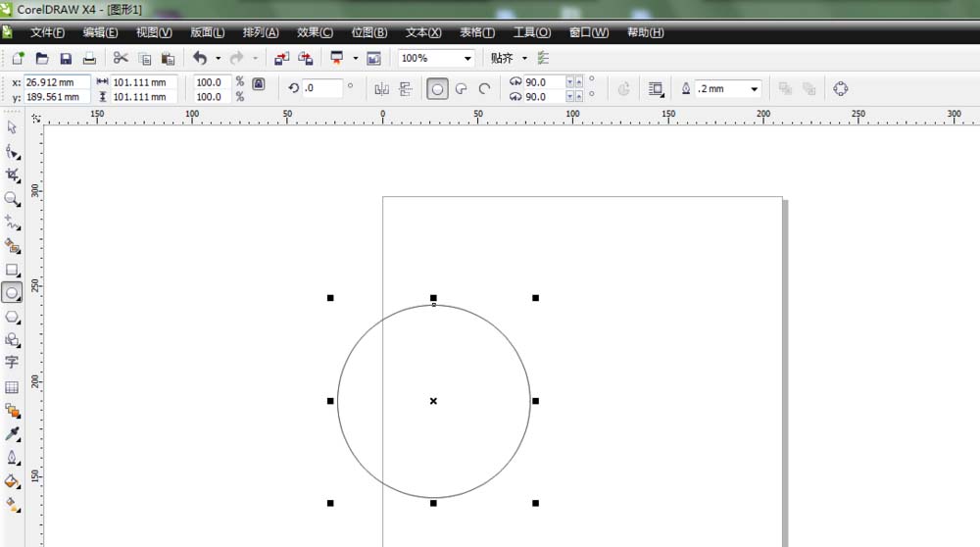This screenshot has width=980, height=547.
Task: Select the Freehand tool
Action: (x=12, y=222)
